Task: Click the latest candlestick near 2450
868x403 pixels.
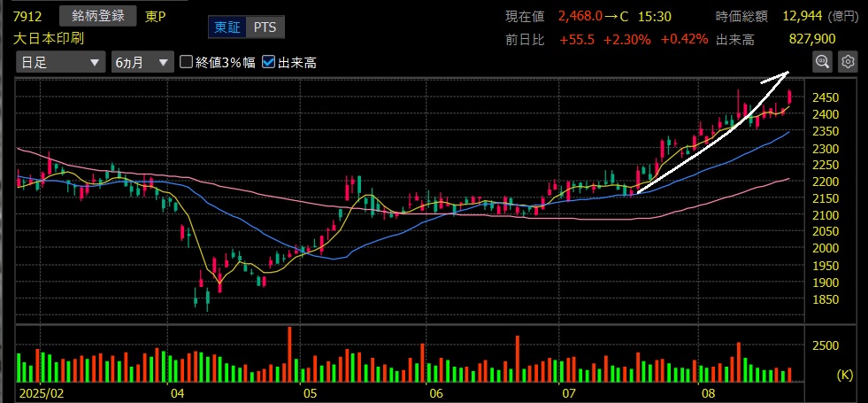Action: [789, 97]
